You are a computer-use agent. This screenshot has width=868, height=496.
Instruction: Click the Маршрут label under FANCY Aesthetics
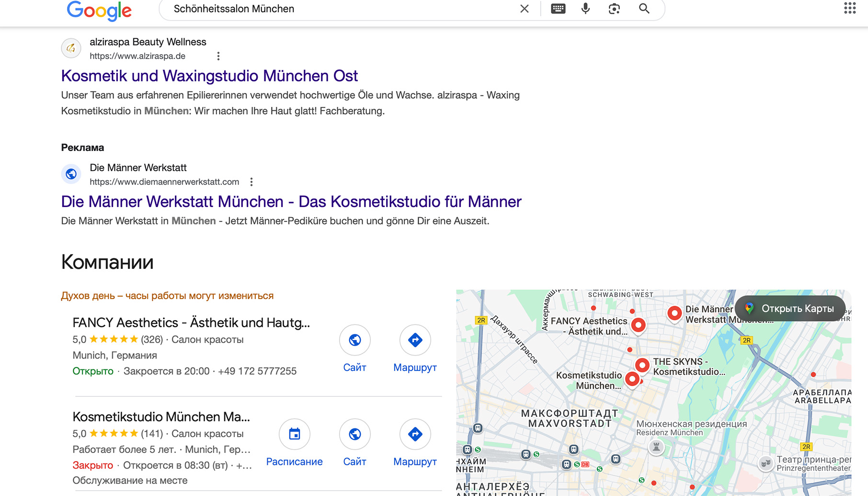coord(415,368)
